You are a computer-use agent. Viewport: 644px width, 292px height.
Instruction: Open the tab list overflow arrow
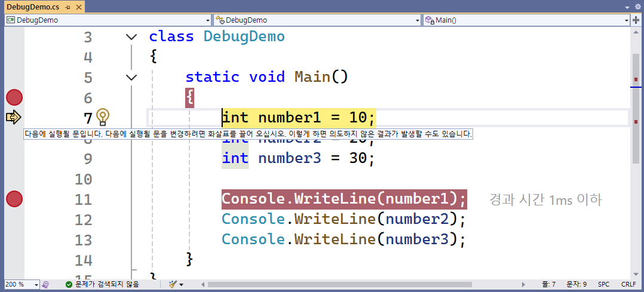coord(627,6)
